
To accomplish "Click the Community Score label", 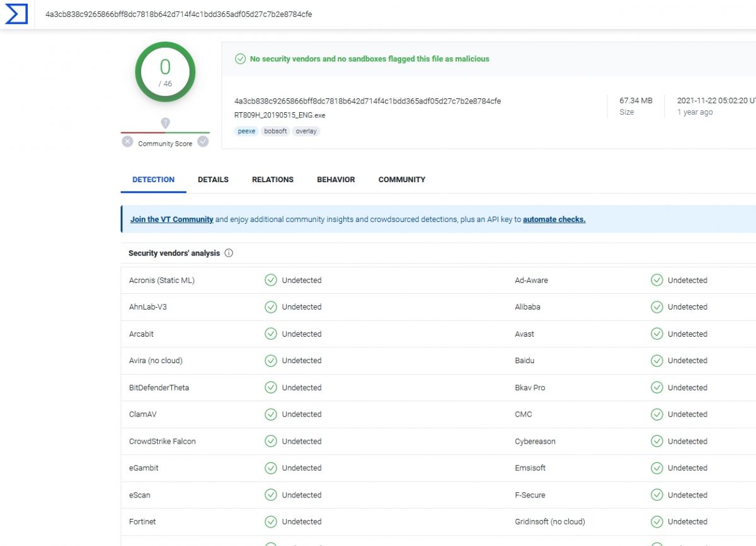I will coord(165,144).
